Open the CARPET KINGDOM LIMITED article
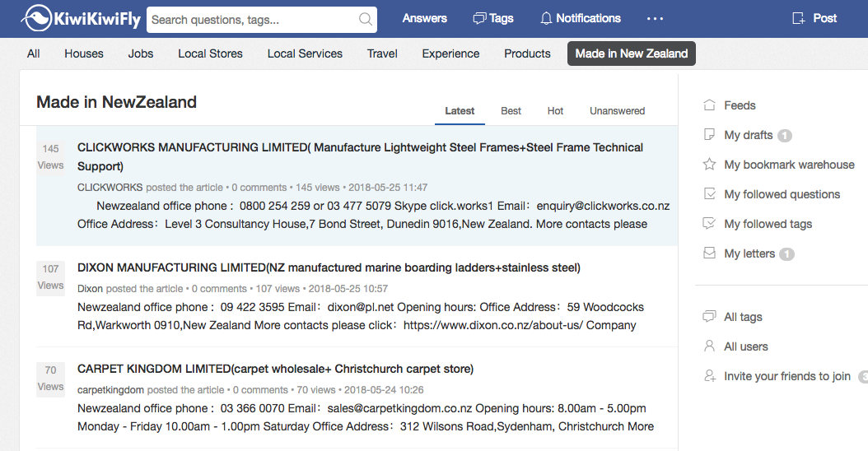 [x=275, y=369]
